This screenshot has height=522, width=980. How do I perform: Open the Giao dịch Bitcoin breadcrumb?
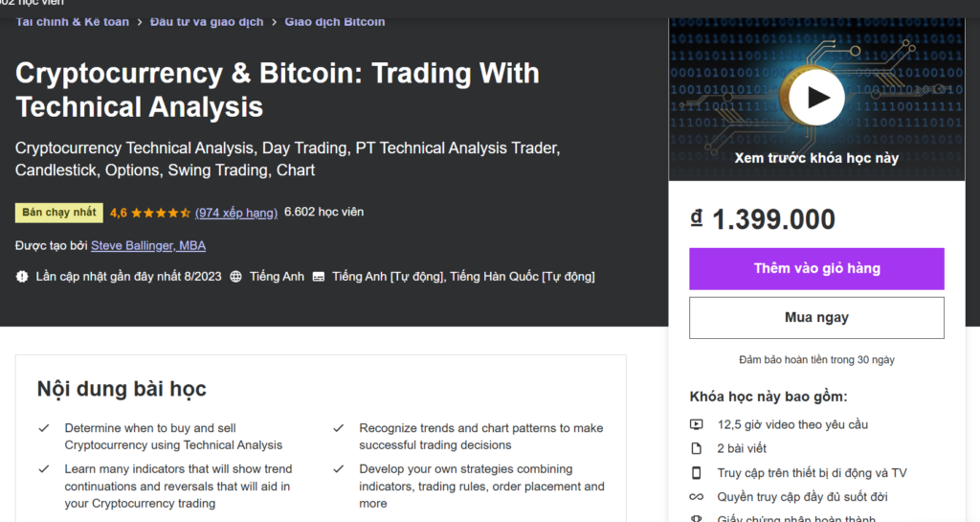pos(335,21)
